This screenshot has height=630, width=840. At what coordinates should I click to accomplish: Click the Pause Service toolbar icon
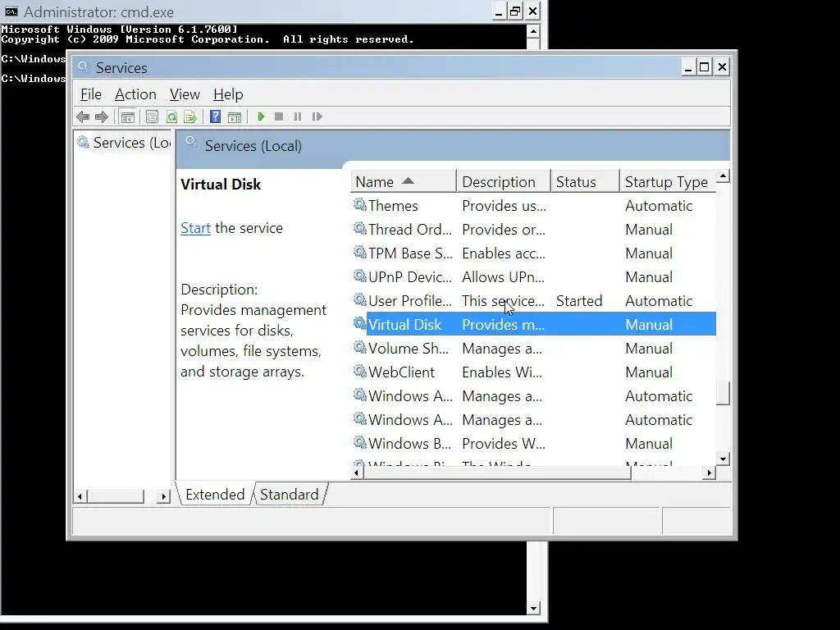[297, 116]
